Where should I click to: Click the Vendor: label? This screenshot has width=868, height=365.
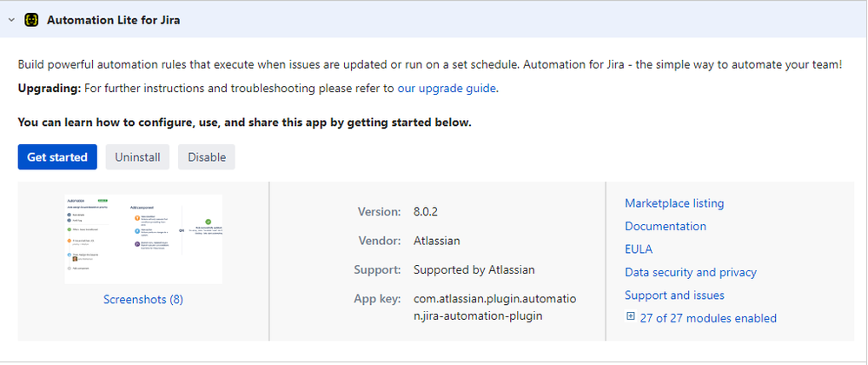(379, 241)
